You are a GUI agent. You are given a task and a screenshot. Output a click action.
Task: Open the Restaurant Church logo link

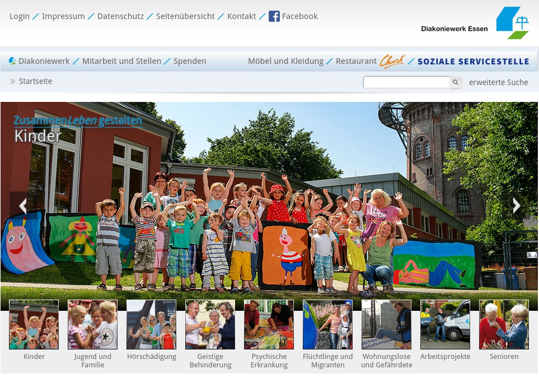tap(391, 61)
